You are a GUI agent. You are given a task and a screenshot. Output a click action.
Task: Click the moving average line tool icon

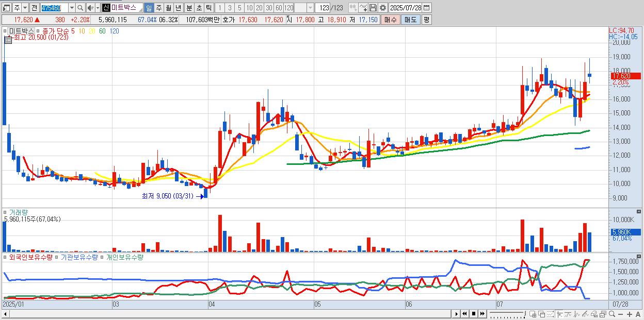point(568,314)
